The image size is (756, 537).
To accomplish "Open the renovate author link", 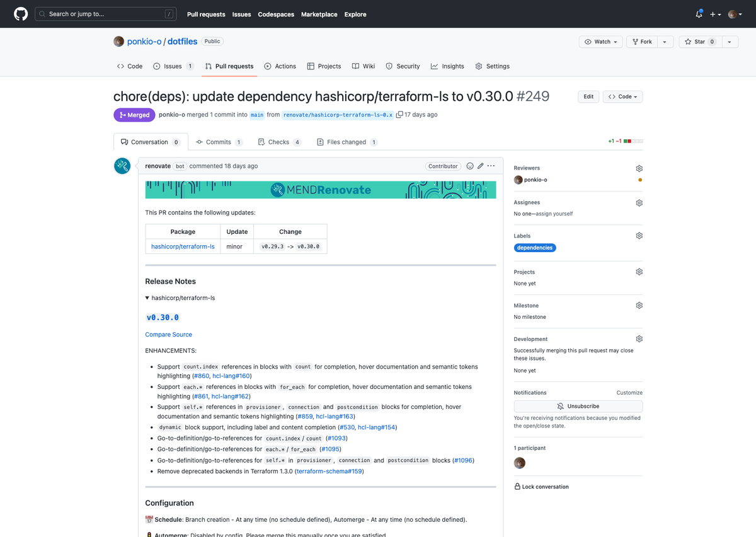I will [157, 166].
